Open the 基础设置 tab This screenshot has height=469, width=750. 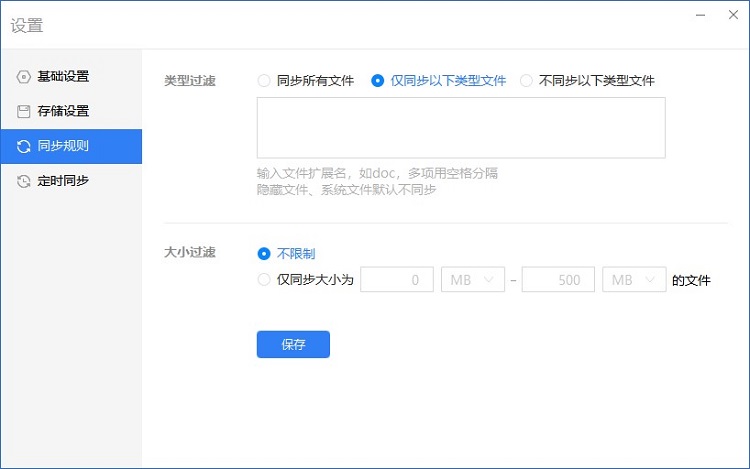71,76
